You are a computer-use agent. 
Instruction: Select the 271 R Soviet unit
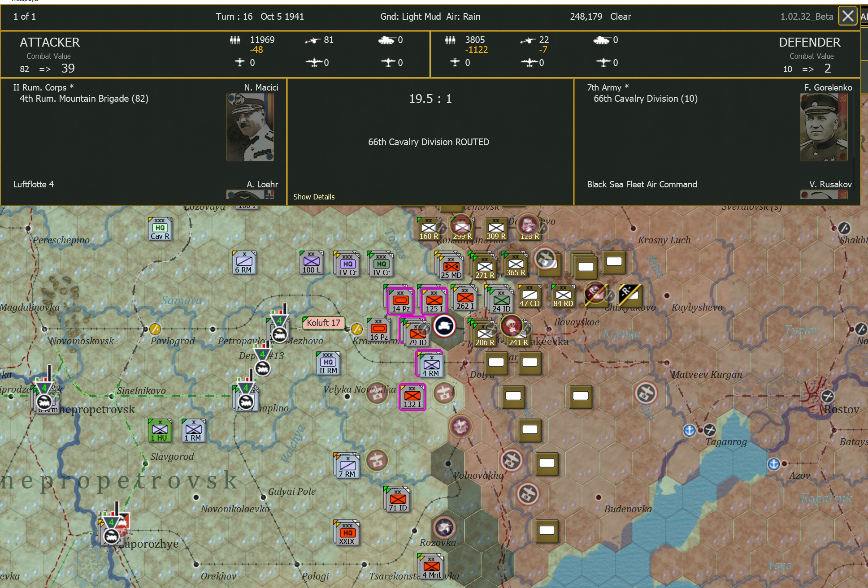(x=484, y=267)
